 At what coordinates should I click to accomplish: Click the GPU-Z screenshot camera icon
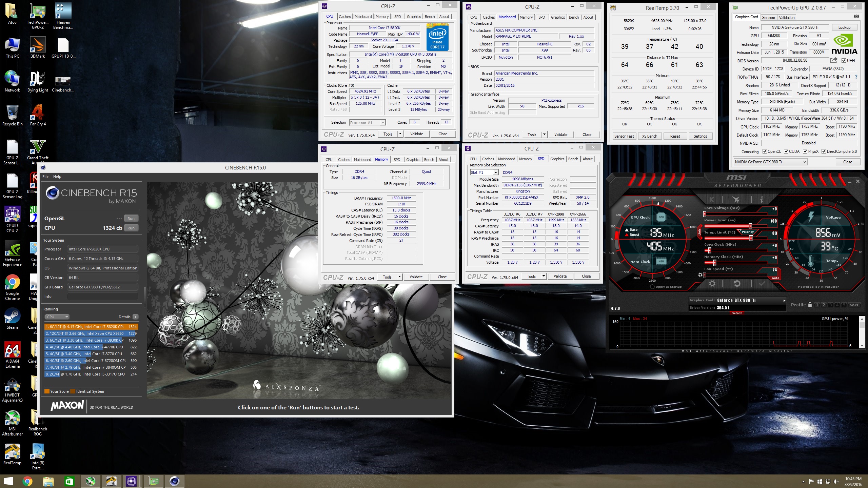coord(856,17)
